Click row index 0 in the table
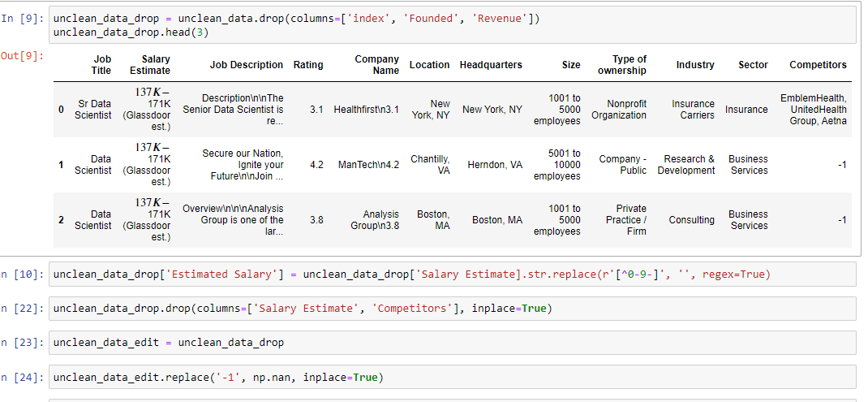 (x=62, y=110)
